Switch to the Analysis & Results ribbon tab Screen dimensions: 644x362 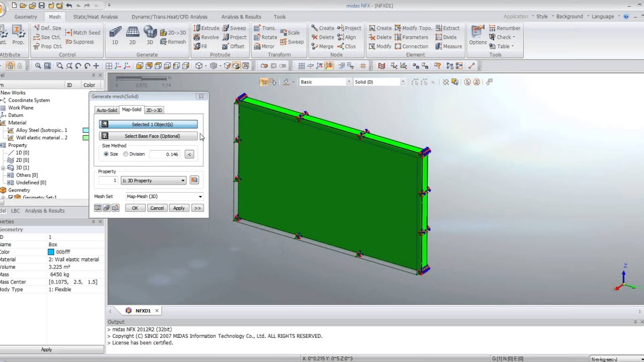[241, 17]
